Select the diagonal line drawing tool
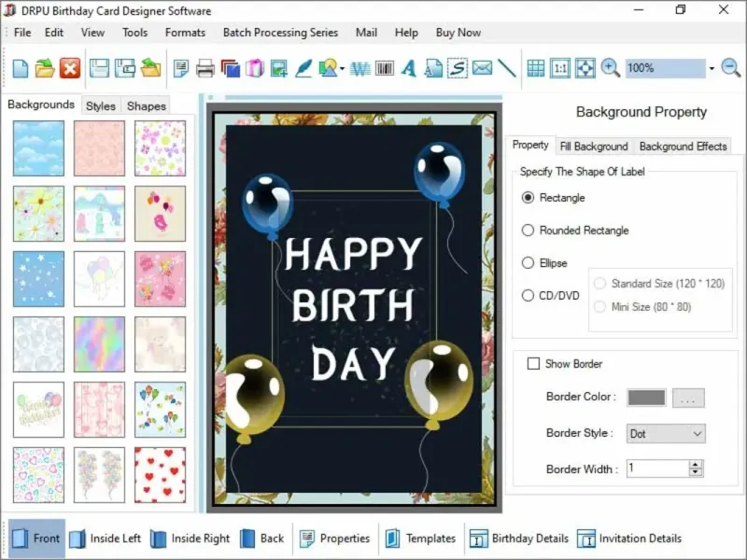Image resolution: width=747 pixels, height=560 pixels. [x=507, y=68]
